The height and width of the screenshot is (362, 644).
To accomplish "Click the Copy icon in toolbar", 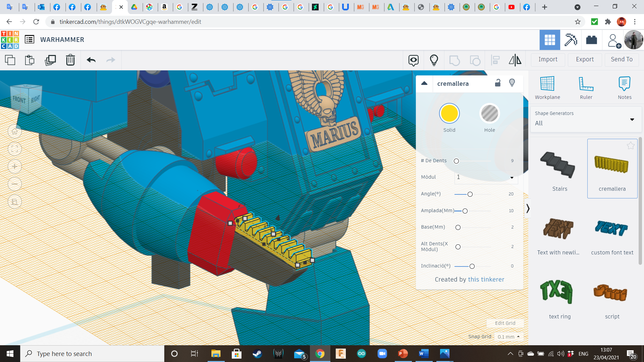I will (x=10, y=60).
